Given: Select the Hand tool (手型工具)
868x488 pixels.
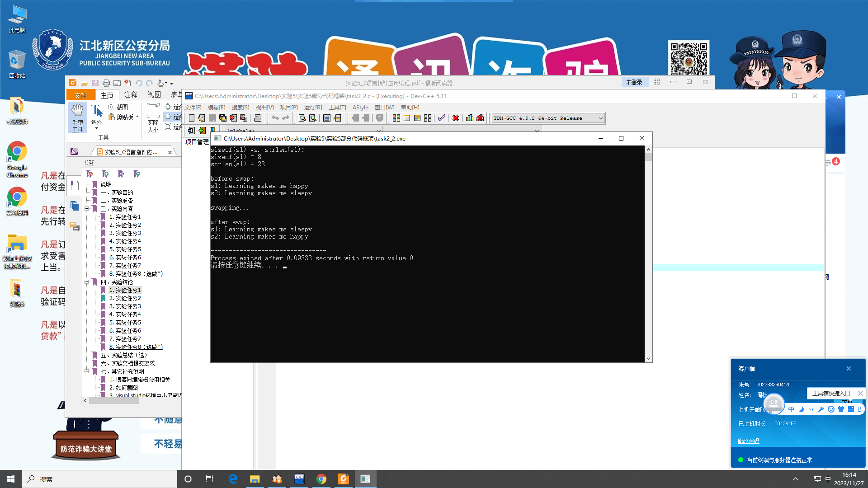Looking at the screenshot, I should coord(77,117).
